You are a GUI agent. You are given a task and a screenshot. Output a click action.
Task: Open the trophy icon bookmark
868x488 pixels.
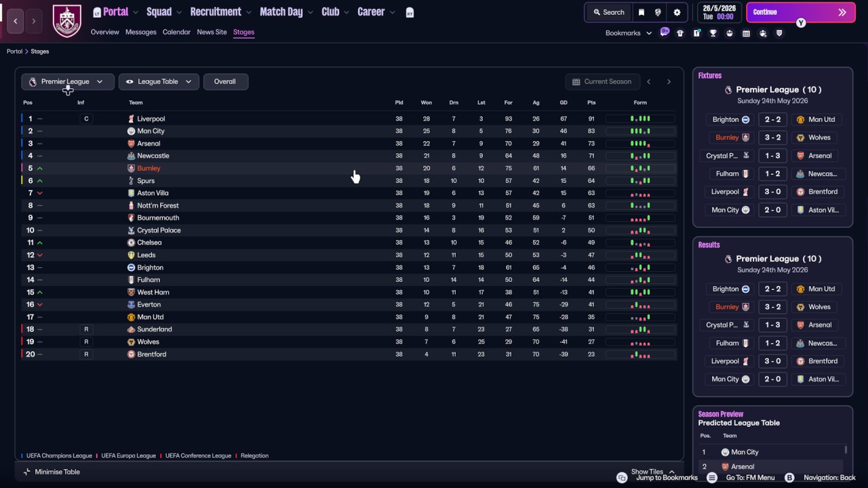click(713, 33)
